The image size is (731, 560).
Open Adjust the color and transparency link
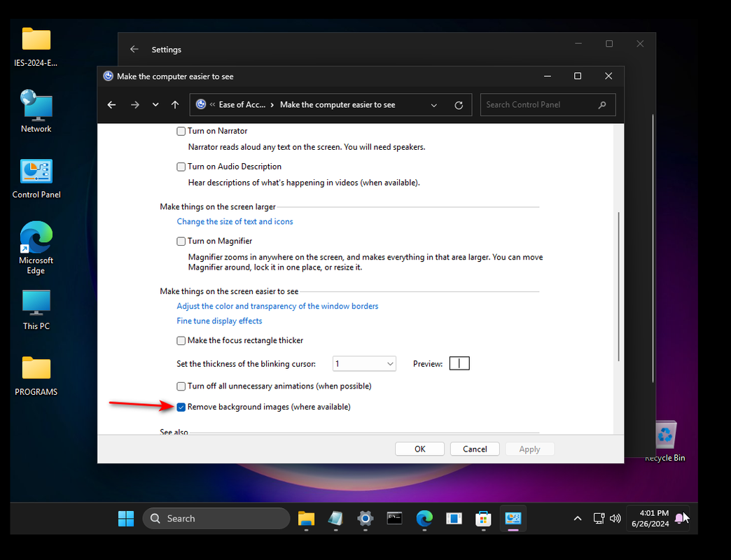tap(277, 306)
